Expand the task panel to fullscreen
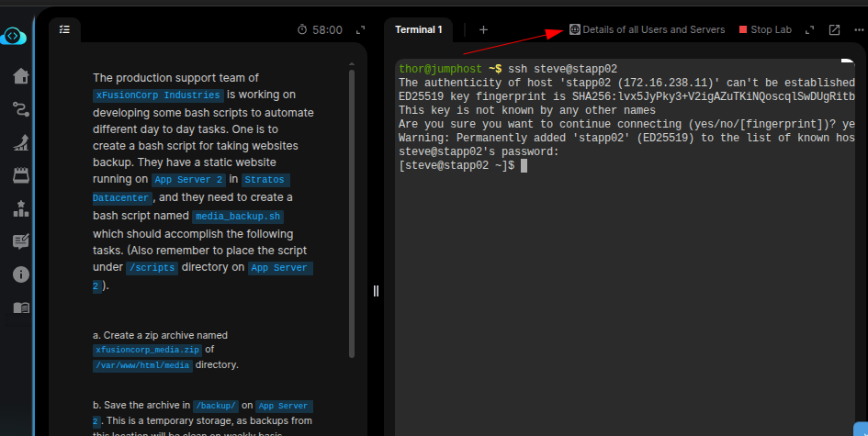 pyautogui.click(x=360, y=30)
